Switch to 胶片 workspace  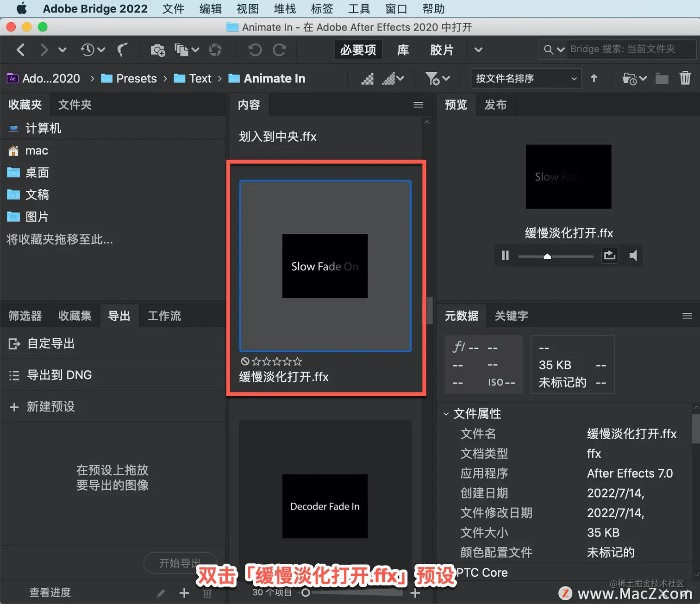coord(442,50)
